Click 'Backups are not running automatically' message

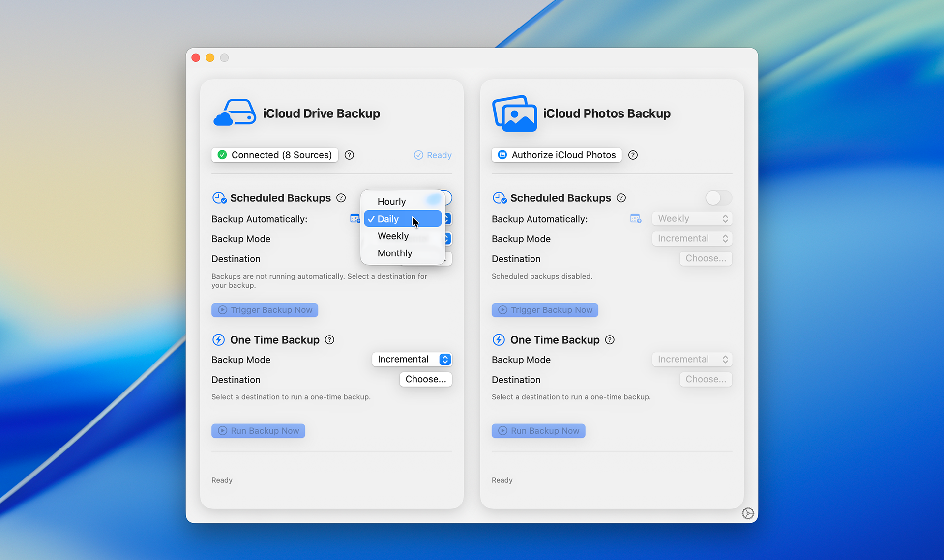point(319,280)
